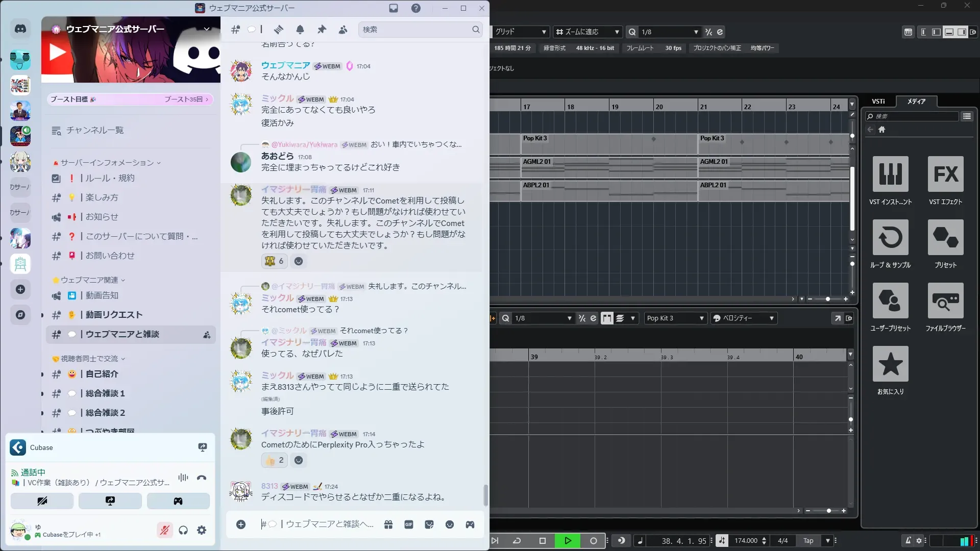The image size is (980, 551).
Task: Toggle Discord headphone deafen
Action: point(183,530)
